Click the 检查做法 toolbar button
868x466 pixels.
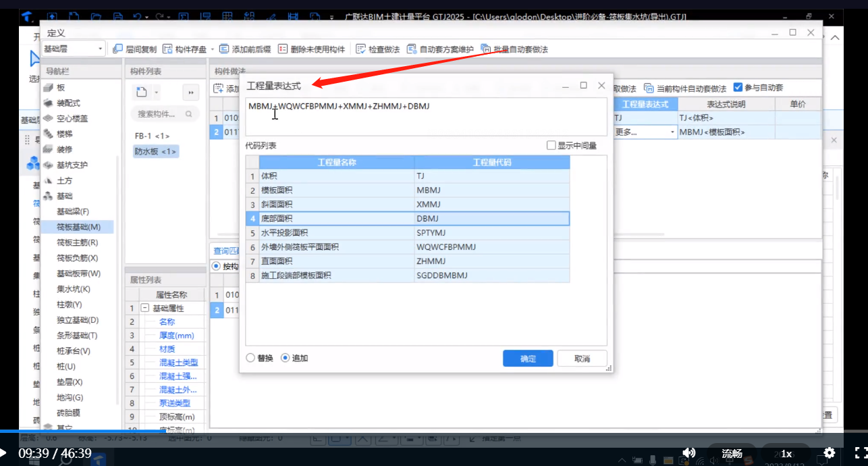point(378,49)
